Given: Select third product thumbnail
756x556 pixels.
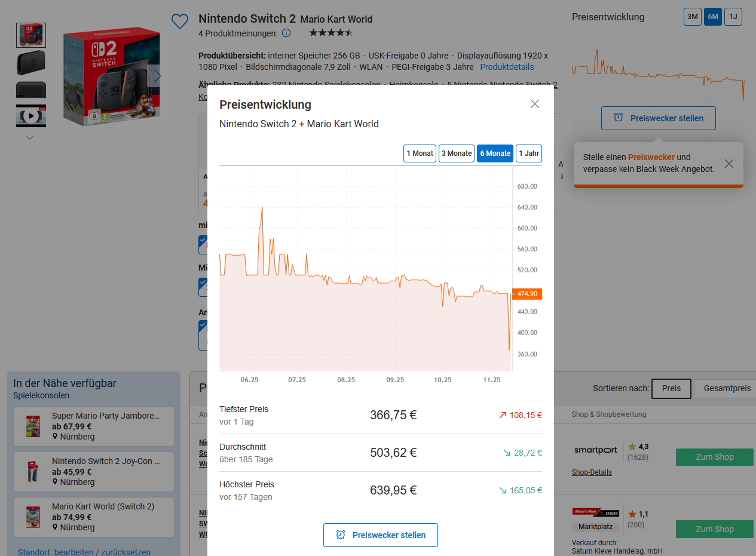Looking at the screenshot, I should [31, 90].
